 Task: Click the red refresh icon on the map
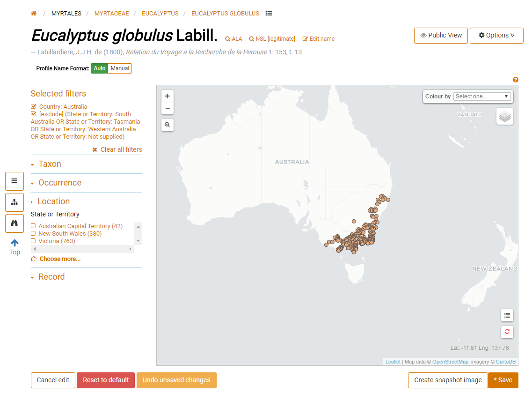[507, 332]
